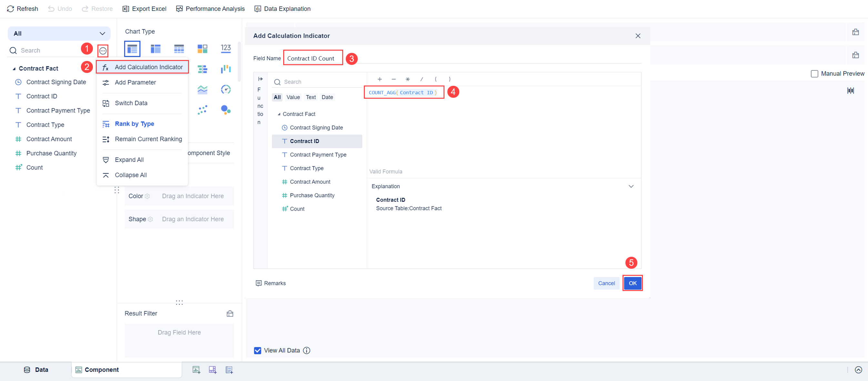Click the Export Excel toolbar icon
The height and width of the screenshot is (381, 868).
[x=125, y=8]
